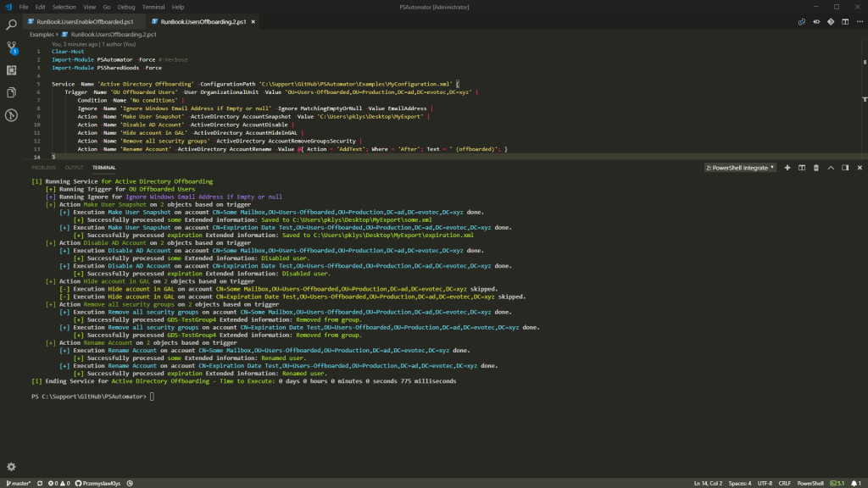The width and height of the screenshot is (868, 488).
Task: Split the terminal pane
Action: tap(802, 168)
